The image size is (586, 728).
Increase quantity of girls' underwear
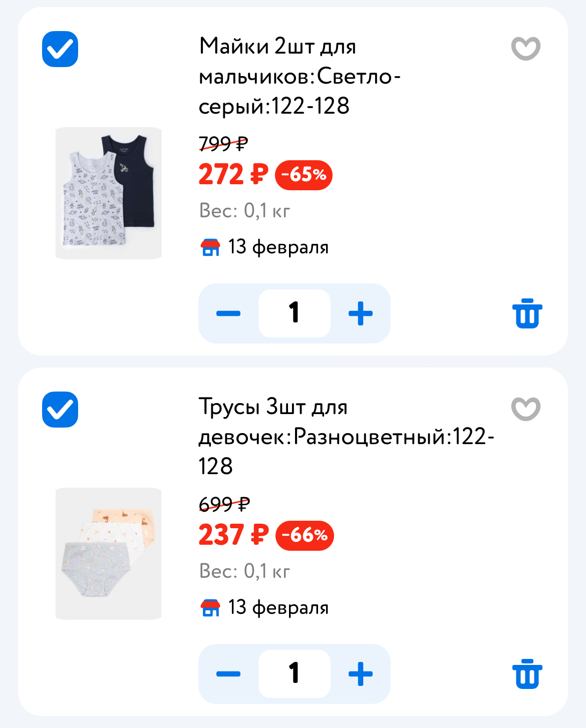(x=361, y=674)
